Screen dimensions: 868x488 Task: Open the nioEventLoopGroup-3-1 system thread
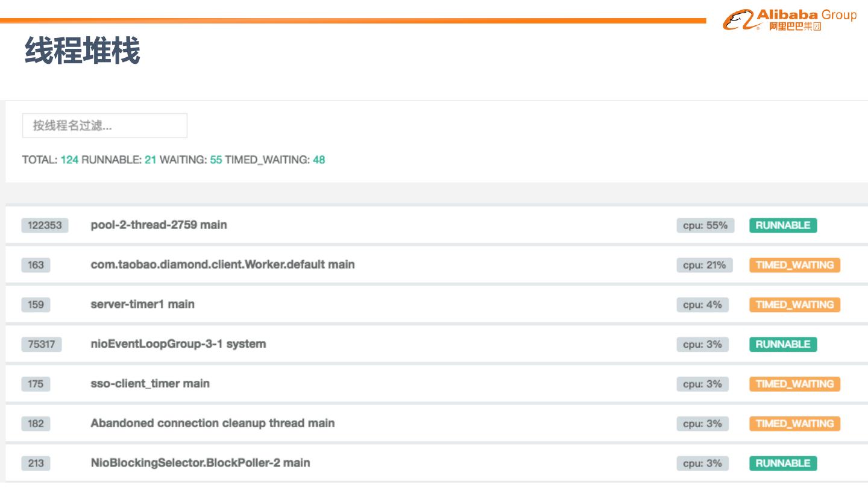(x=178, y=344)
